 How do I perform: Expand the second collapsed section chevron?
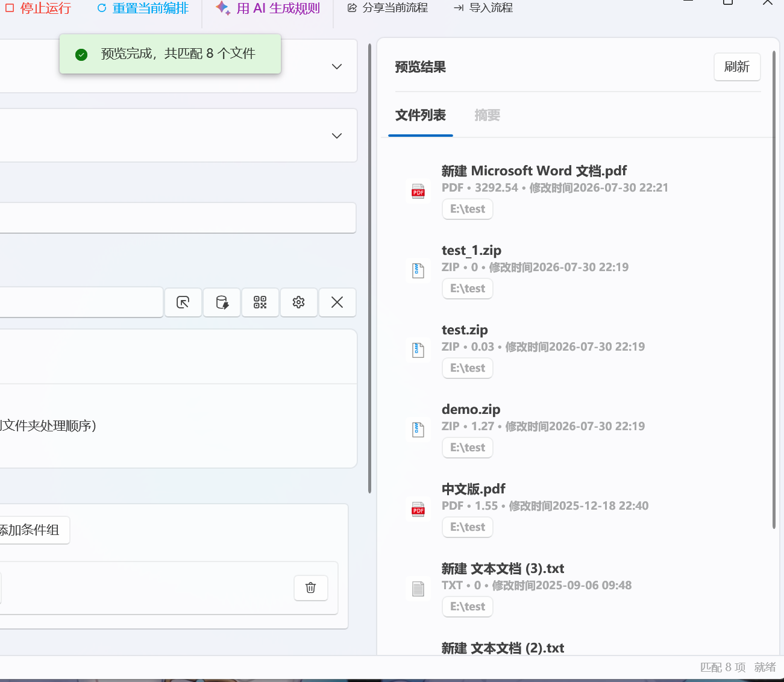pyautogui.click(x=337, y=136)
